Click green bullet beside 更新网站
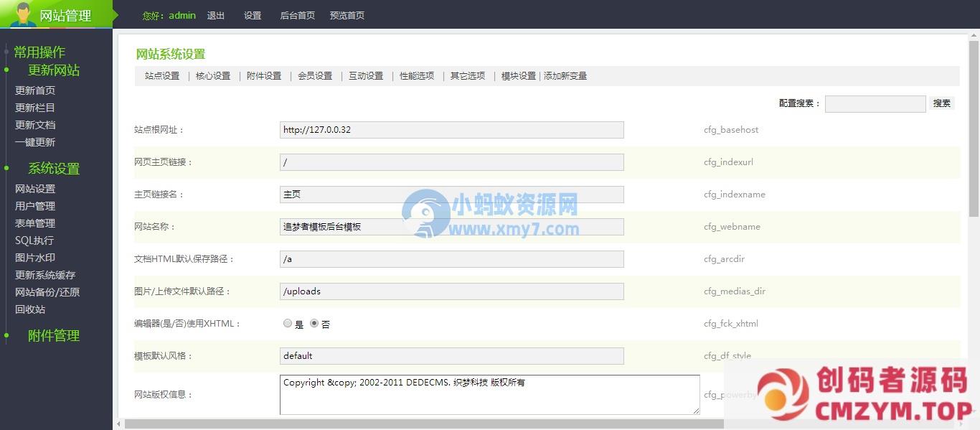 pos(6,70)
